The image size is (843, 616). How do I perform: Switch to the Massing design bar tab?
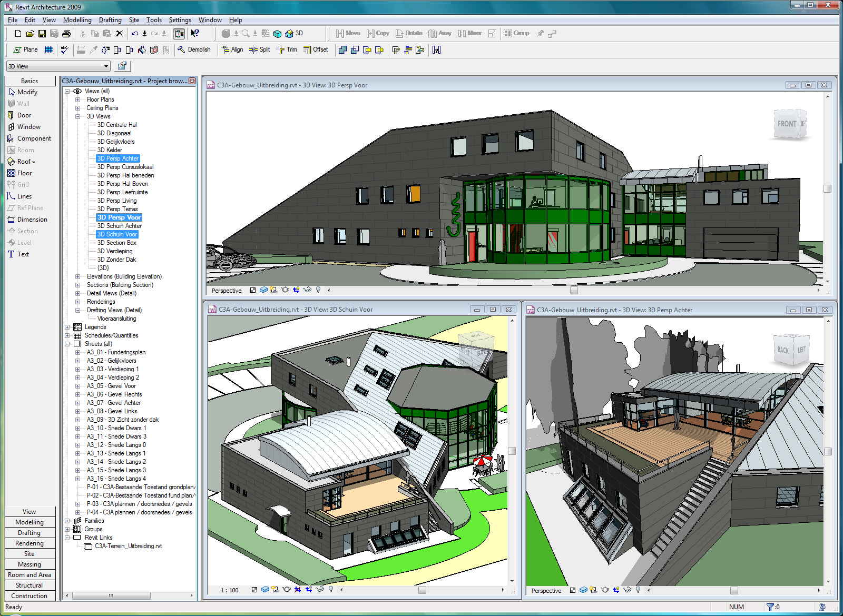(30, 564)
